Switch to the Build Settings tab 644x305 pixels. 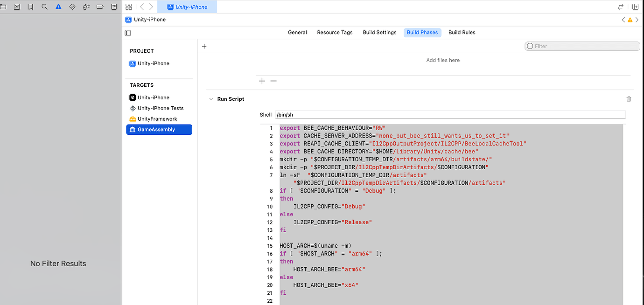tap(379, 32)
